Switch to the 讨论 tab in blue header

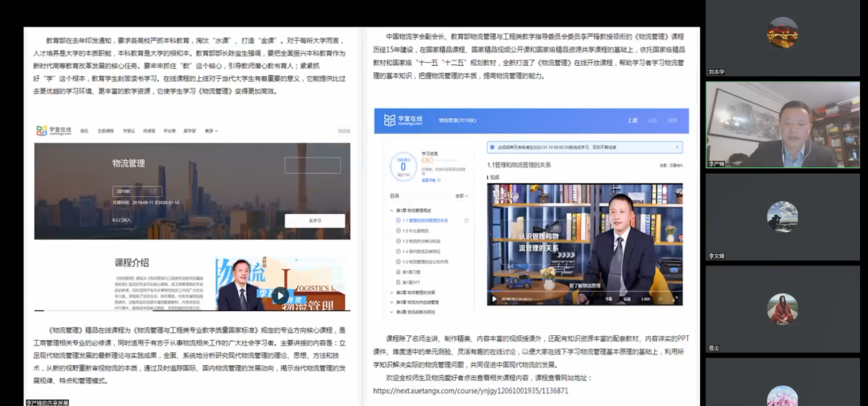click(653, 121)
